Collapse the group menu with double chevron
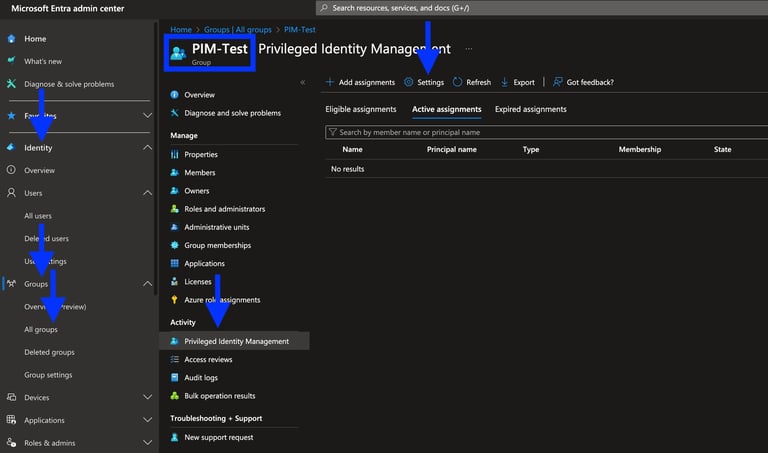The image size is (768, 453). point(303,82)
